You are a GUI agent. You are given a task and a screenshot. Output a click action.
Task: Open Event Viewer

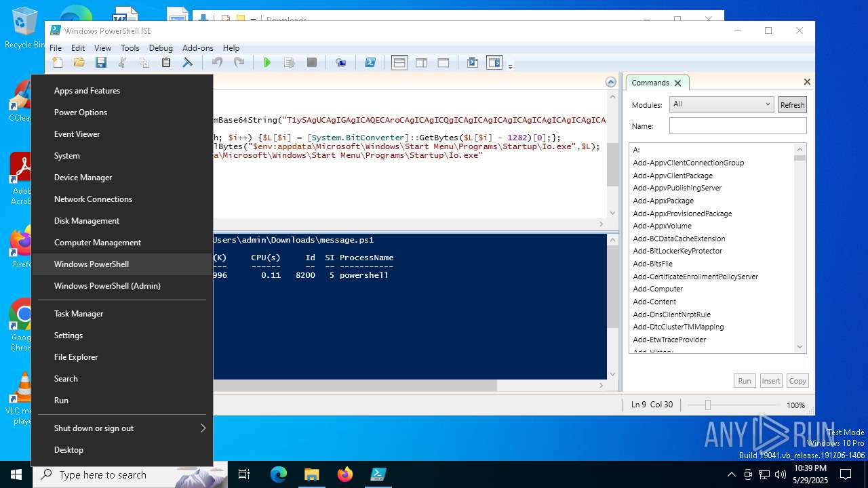pyautogui.click(x=122, y=134)
